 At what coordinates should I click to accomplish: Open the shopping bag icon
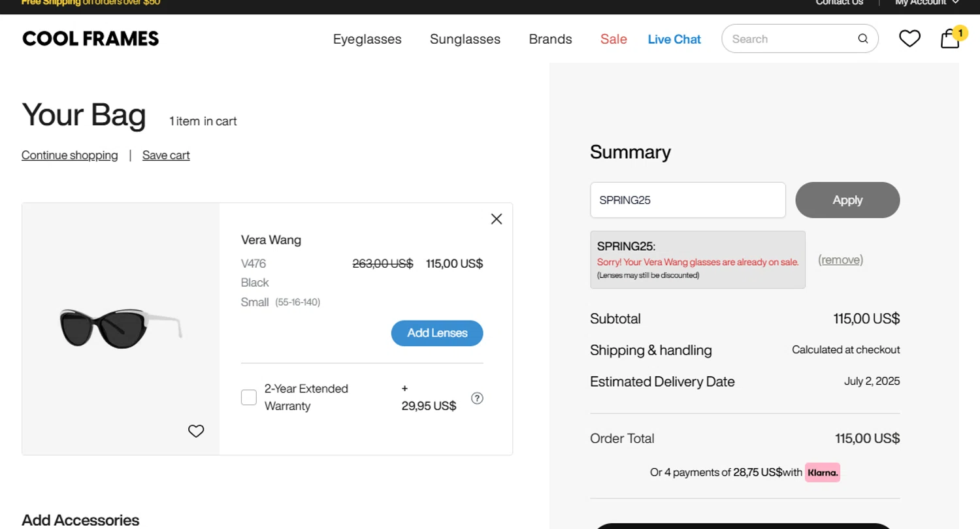coord(950,39)
